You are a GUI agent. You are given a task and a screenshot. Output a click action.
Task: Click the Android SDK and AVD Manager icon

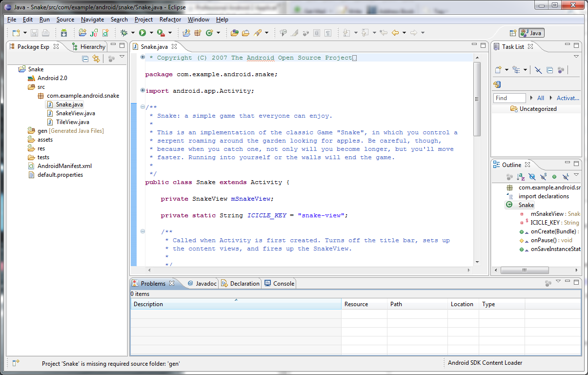click(64, 33)
